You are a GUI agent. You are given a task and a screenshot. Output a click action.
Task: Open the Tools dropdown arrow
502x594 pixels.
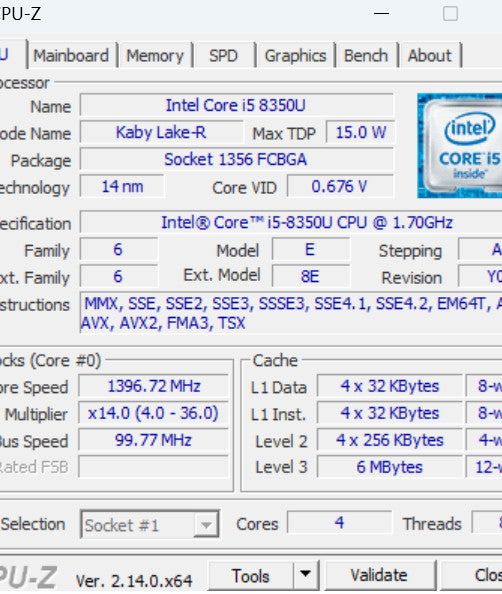(x=306, y=575)
